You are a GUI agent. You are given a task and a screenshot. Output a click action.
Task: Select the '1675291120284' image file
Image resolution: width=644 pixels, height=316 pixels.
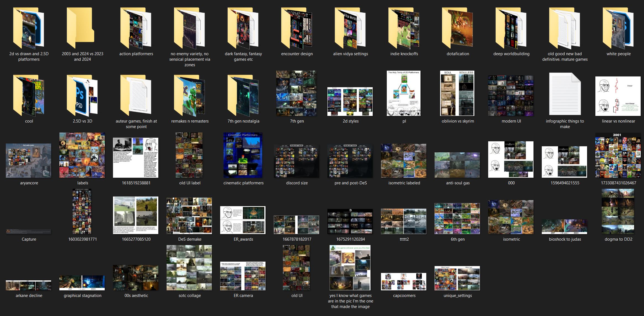tap(350, 221)
